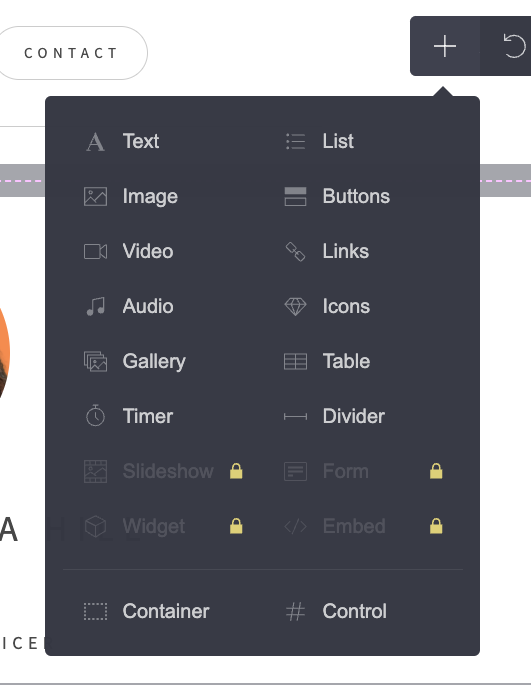Select the Timer stopwatch icon
The image size is (531, 685).
pyautogui.click(x=95, y=416)
